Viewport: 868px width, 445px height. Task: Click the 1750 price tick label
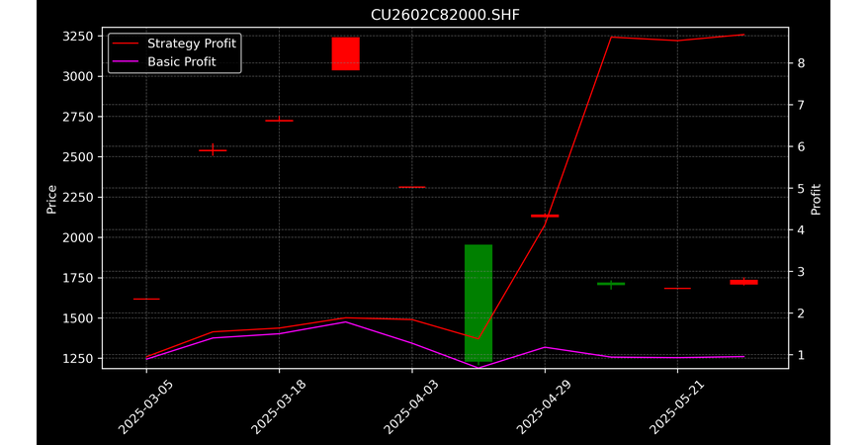pyautogui.click(x=78, y=278)
